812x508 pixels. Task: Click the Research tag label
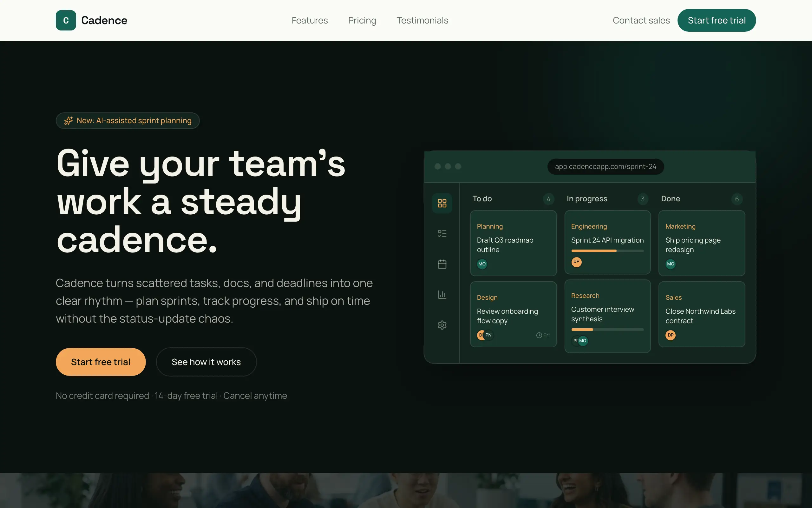(x=585, y=296)
